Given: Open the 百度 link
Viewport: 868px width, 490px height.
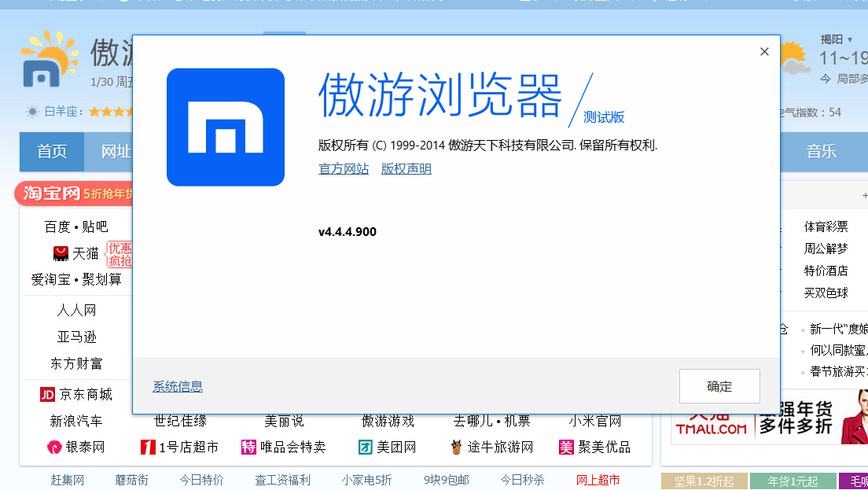Looking at the screenshot, I should [57, 227].
